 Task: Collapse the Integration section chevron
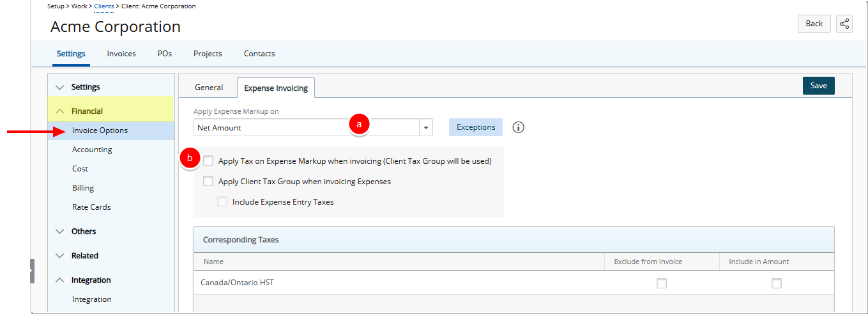pyautogui.click(x=60, y=280)
